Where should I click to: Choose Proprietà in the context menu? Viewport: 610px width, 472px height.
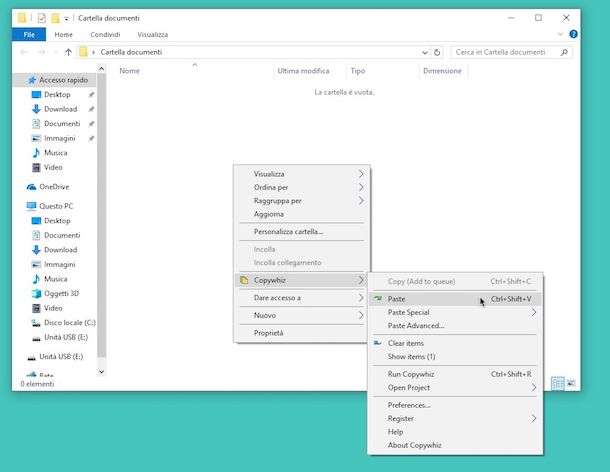tap(302, 333)
